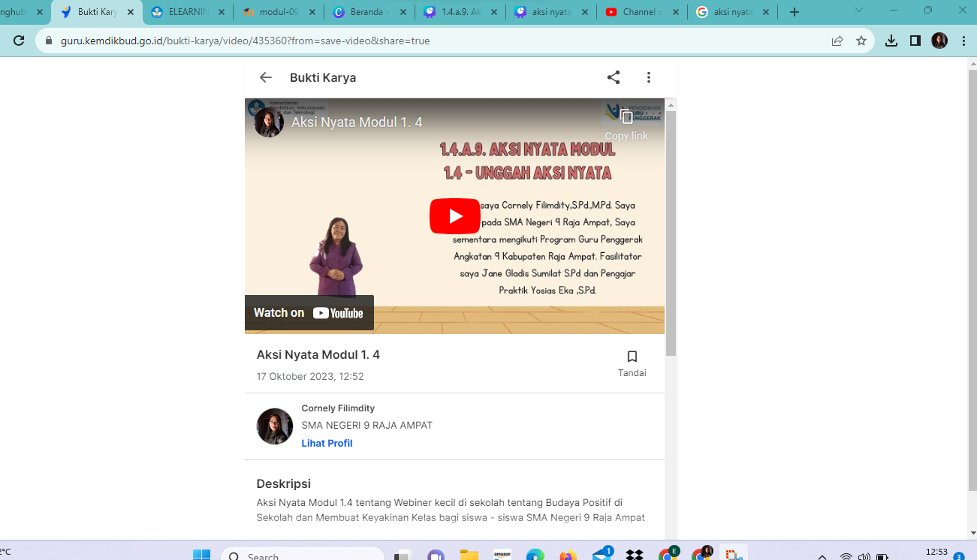Open Lihat Profil link
The width and height of the screenshot is (977, 560).
(327, 443)
